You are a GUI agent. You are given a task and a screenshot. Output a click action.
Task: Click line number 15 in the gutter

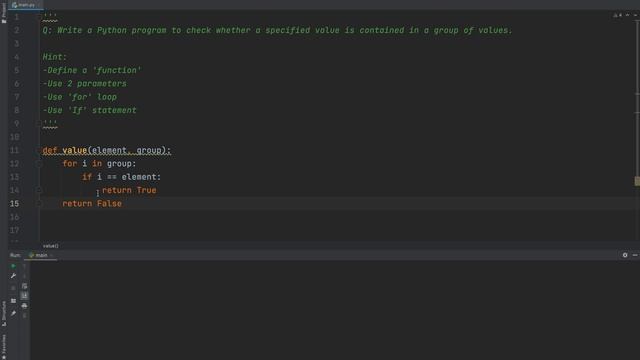pyautogui.click(x=14, y=204)
